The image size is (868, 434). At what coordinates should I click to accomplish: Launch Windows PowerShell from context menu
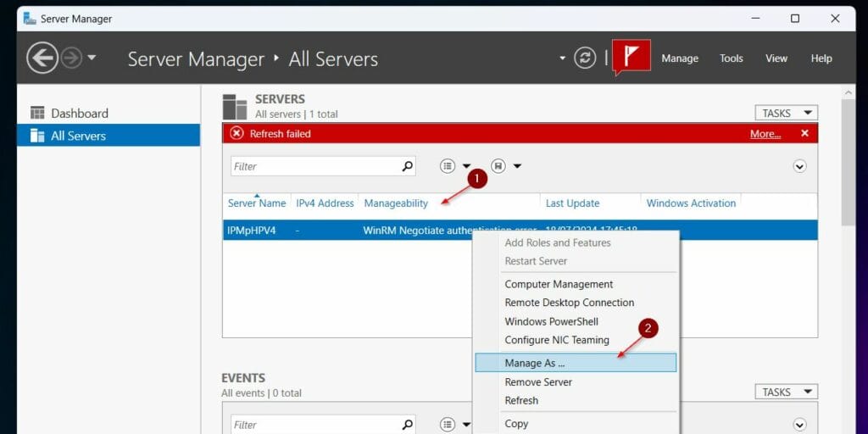click(551, 321)
